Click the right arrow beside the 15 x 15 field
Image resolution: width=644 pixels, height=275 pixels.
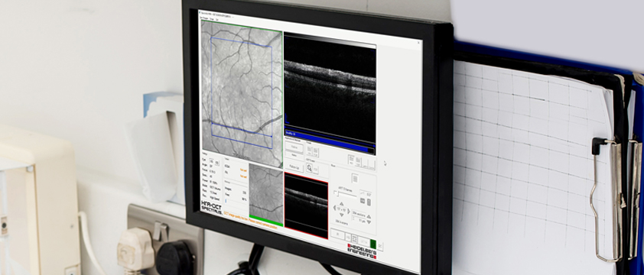pyautogui.click(x=349, y=212)
